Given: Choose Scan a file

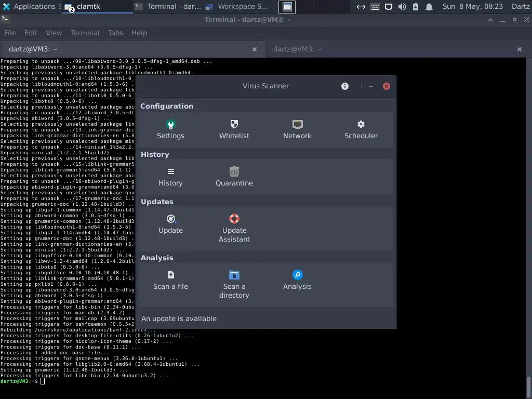Looking at the screenshot, I should [170, 280].
